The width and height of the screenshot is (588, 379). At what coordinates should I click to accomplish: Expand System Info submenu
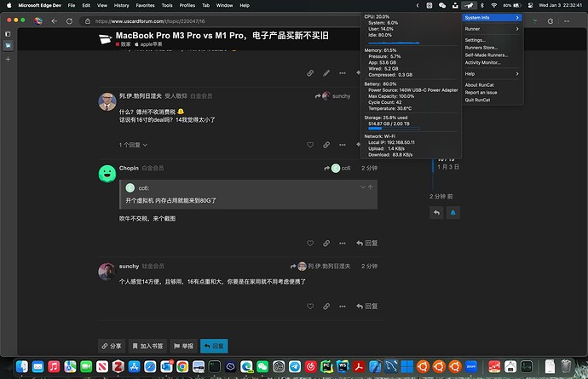492,18
